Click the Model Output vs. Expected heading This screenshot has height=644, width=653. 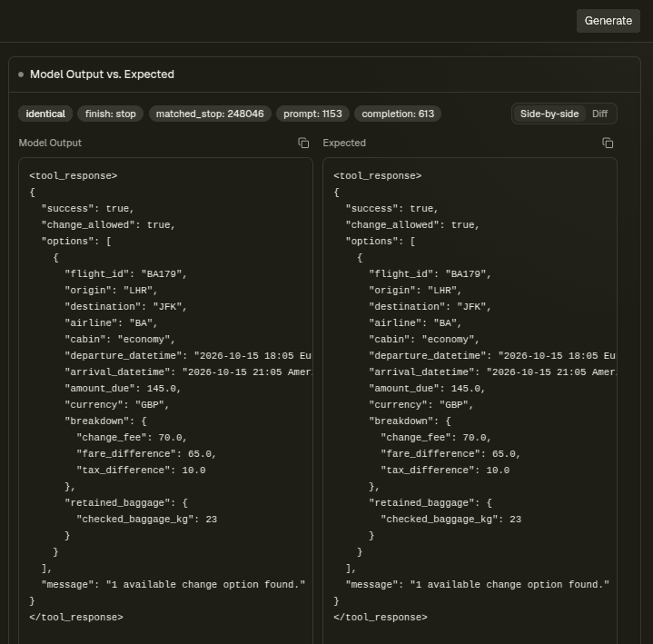point(102,74)
